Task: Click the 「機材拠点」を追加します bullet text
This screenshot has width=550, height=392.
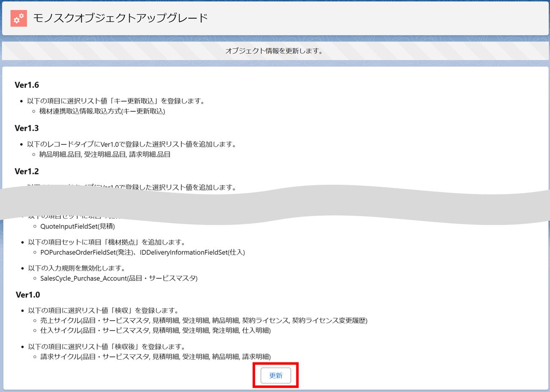Action: tap(107, 242)
